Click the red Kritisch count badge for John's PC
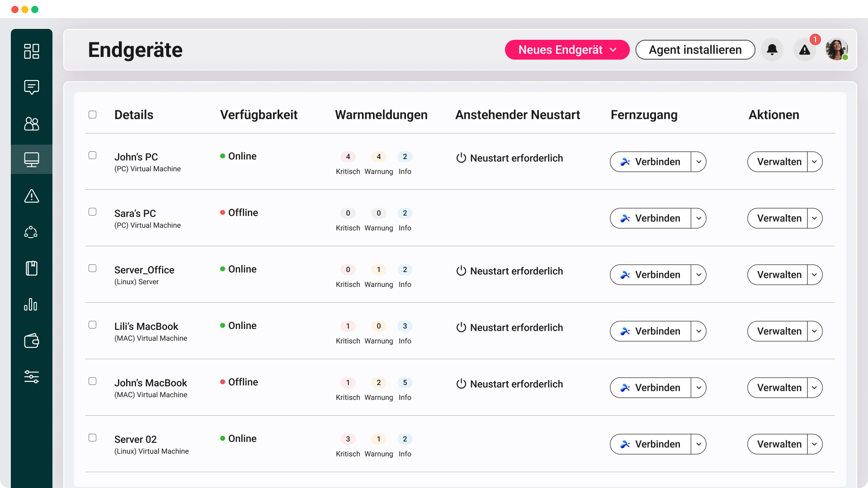Screen dimensions: 868x488 click(x=348, y=157)
